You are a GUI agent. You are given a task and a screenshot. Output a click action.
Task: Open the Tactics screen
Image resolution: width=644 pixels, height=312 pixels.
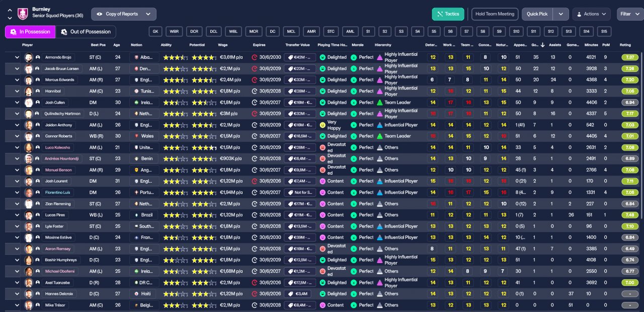click(448, 14)
